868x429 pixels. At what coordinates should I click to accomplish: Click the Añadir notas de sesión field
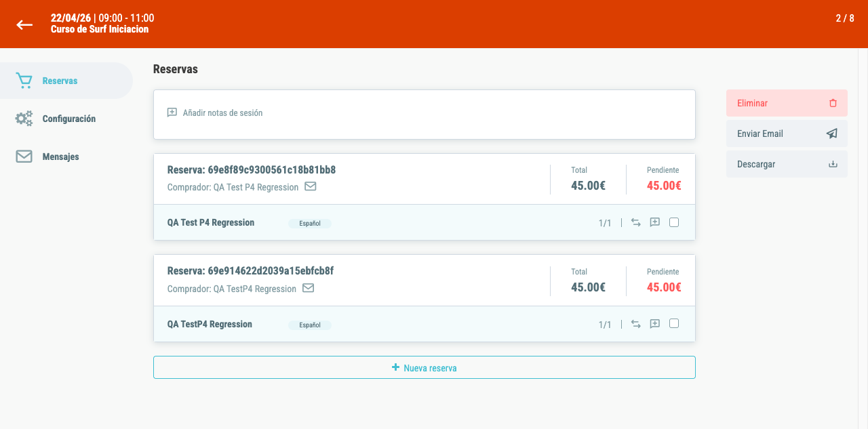pyautogui.click(x=425, y=115)
